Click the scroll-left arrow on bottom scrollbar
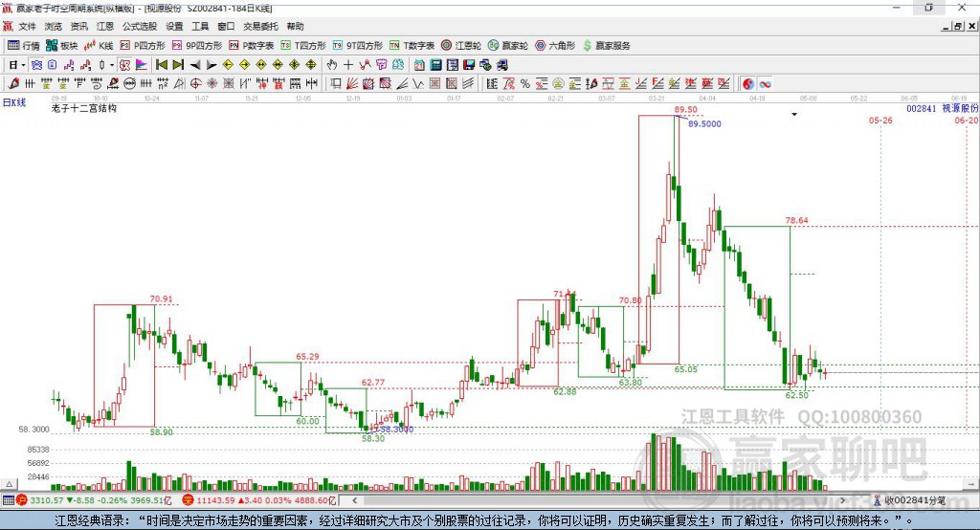 point(355,500)
